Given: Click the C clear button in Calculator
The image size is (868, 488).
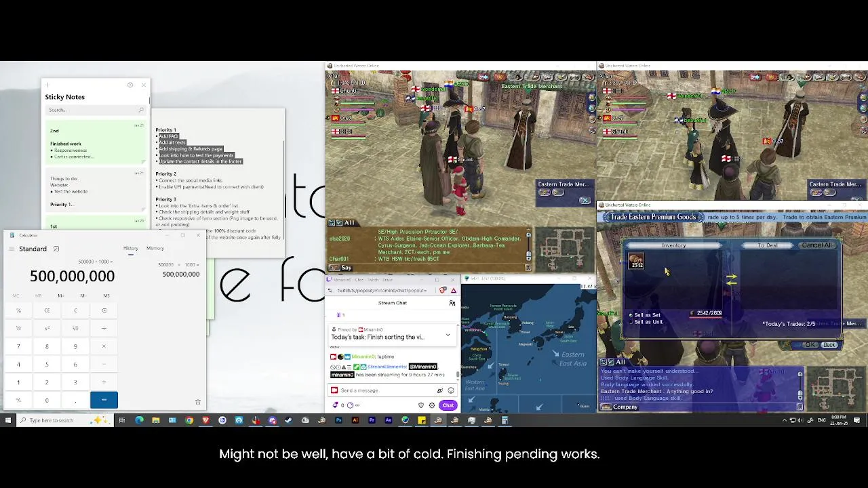Looking at the screenshot, I should 75,310.
